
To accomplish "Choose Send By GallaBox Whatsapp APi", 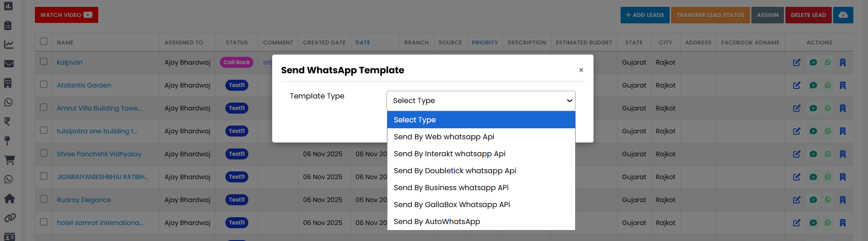I will [481, 204].
